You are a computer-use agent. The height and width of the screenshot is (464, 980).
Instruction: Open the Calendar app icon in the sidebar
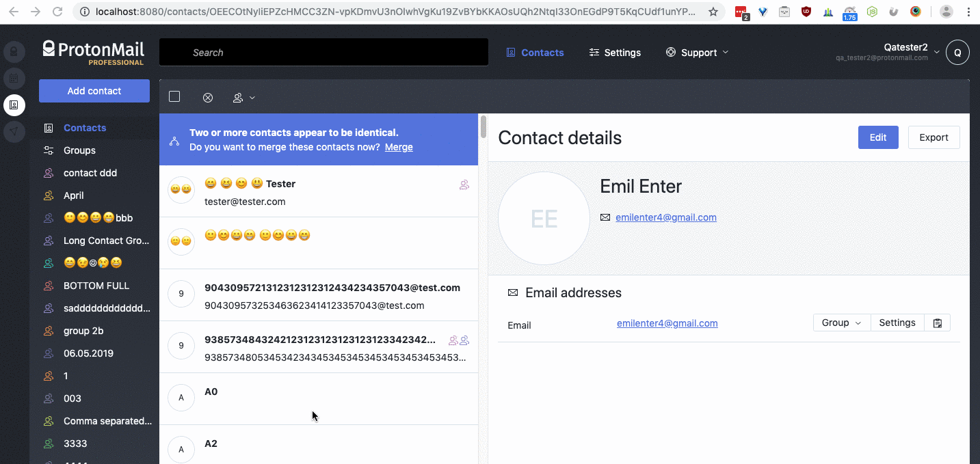(x=14, y=78)
